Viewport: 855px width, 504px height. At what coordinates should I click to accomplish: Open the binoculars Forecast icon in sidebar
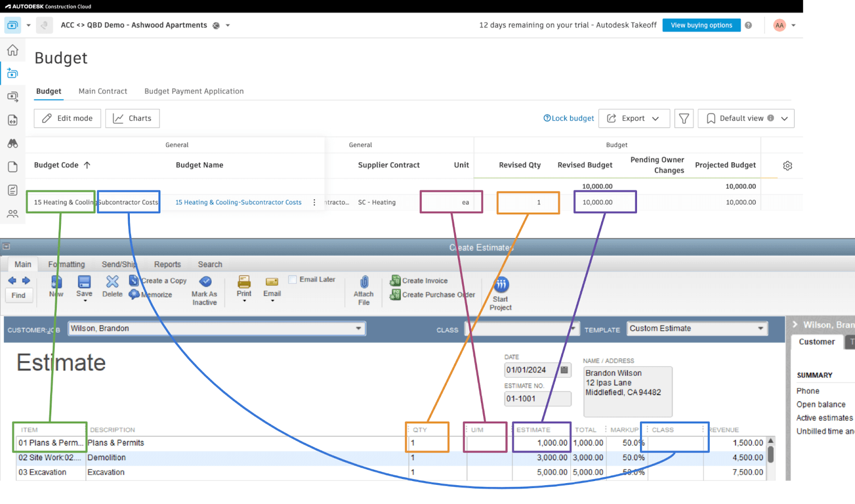(x=13, y=143)
